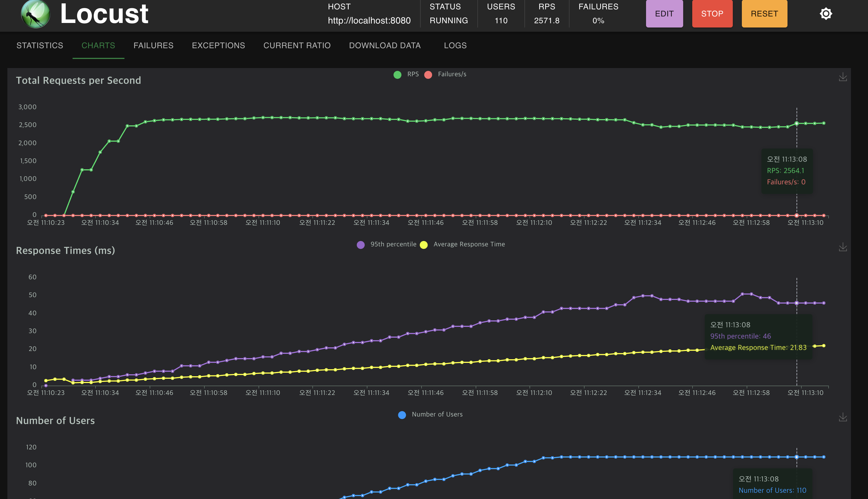View the Logs tab
Image resolution: width=868 pixels, height=499 pixels.
455,46
